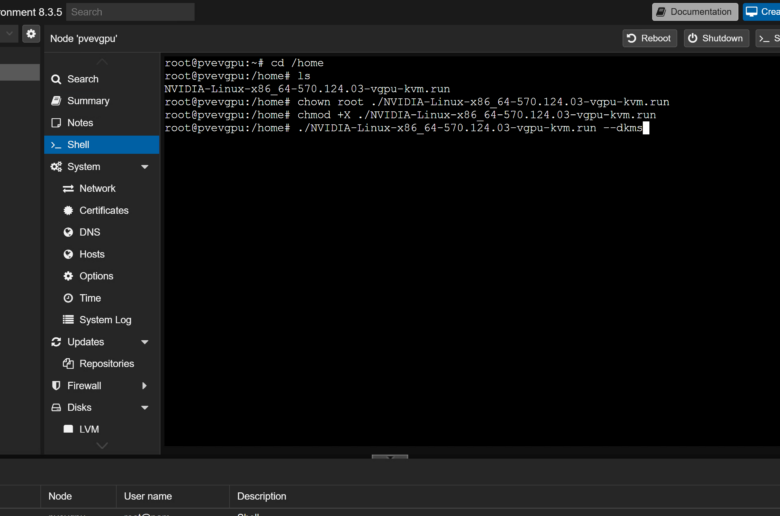Click the files icon beside Repositories

click(68, 364)
